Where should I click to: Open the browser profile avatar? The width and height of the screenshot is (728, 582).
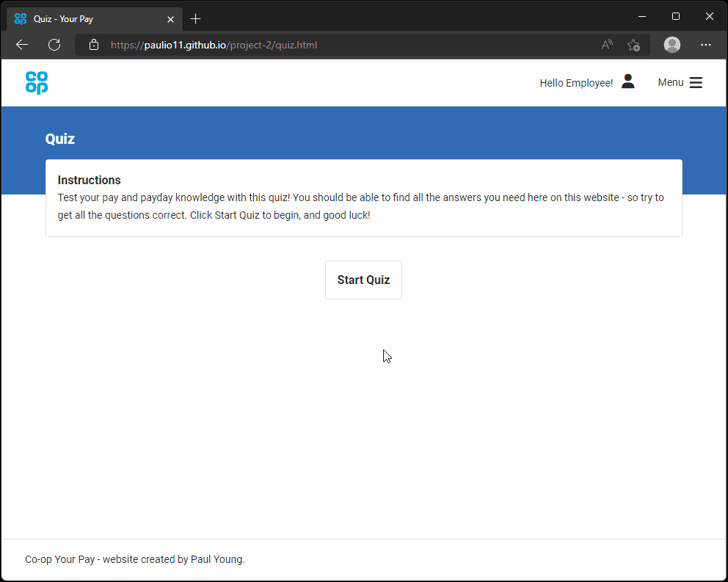671,45
